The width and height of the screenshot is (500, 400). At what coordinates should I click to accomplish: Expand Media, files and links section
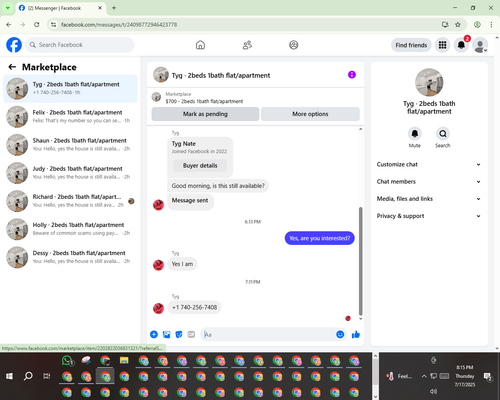429,199
